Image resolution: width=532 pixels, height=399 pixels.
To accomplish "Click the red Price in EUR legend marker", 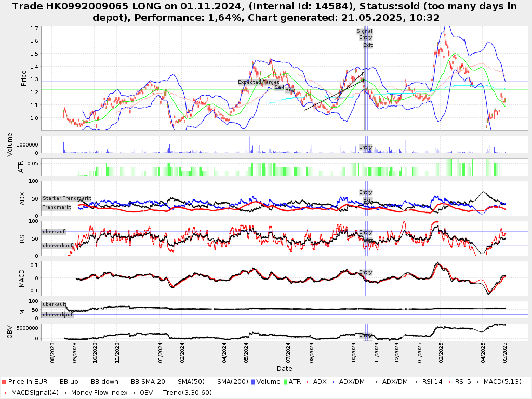I will point(5,382).
